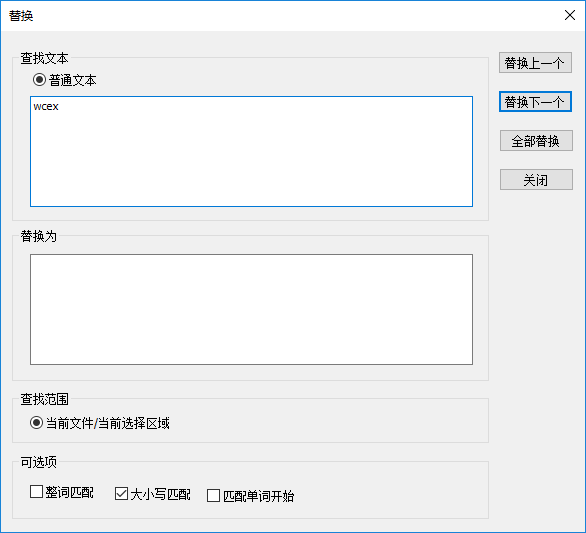
Task: Focus the empty 替换为 text box
Action: [251, 309]
